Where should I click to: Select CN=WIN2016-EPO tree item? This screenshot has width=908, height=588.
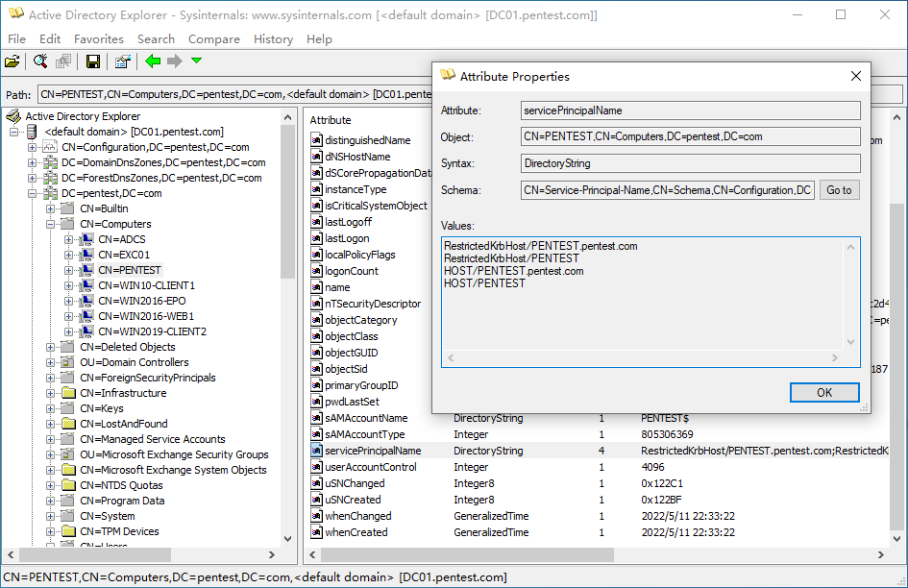[x=142, y=301]
